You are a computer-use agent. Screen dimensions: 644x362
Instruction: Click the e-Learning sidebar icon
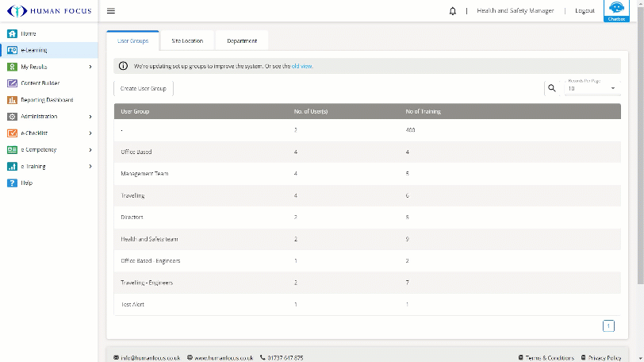12,50
